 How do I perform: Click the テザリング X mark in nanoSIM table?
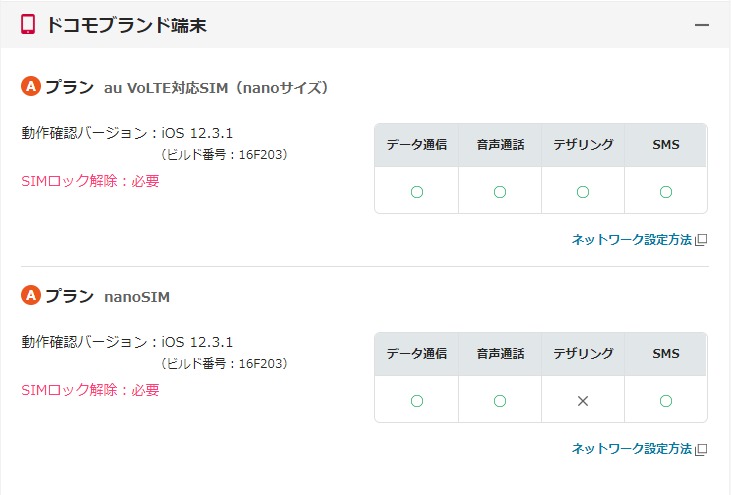(x=583, y=401)
